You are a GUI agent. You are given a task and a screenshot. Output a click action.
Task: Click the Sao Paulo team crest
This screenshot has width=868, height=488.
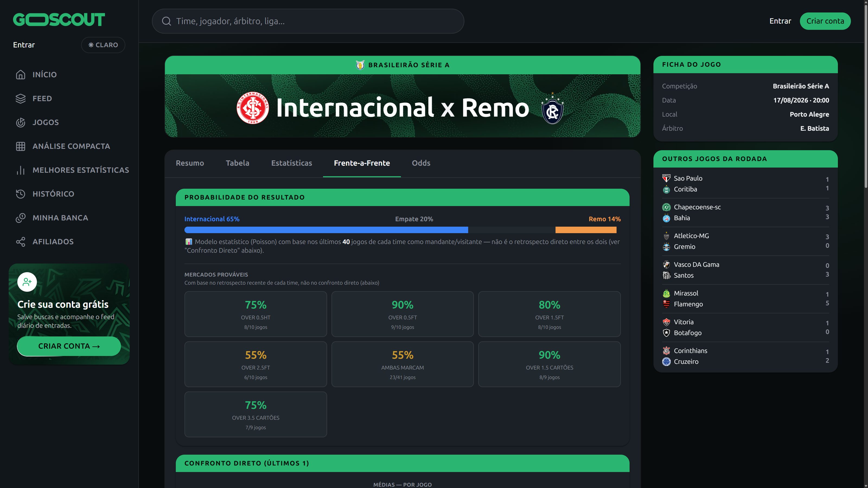pos(666,178)
